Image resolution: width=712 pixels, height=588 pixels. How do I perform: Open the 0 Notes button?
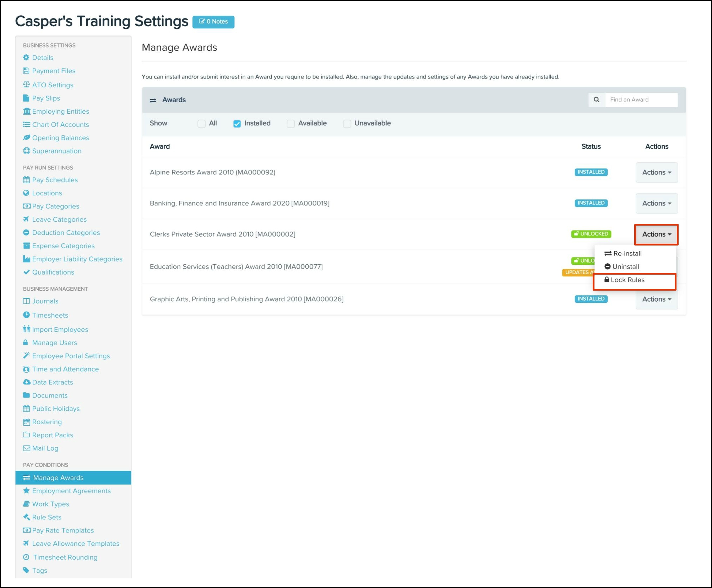[213, 22]
